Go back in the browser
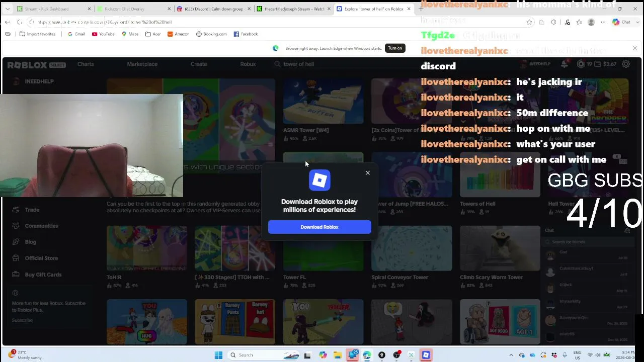644x362 pixels. (8, 22)
